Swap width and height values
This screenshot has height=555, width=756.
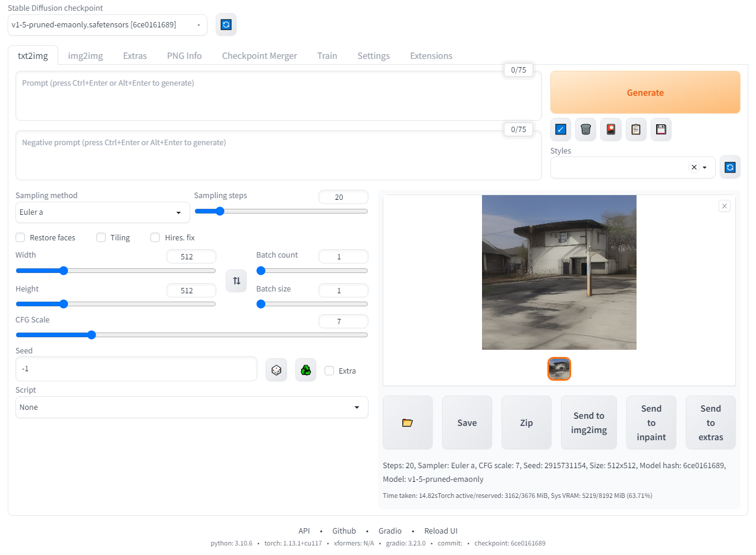(236, 281)
